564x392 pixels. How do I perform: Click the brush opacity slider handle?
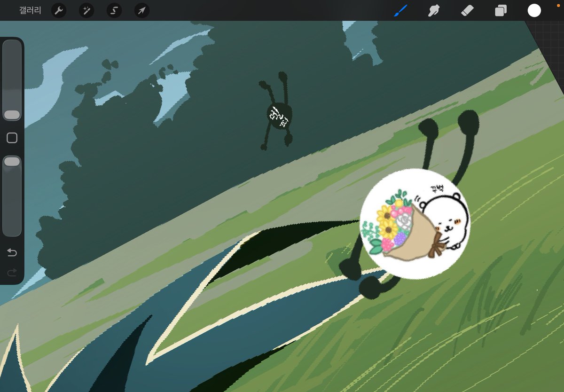[x=12, y=162]
